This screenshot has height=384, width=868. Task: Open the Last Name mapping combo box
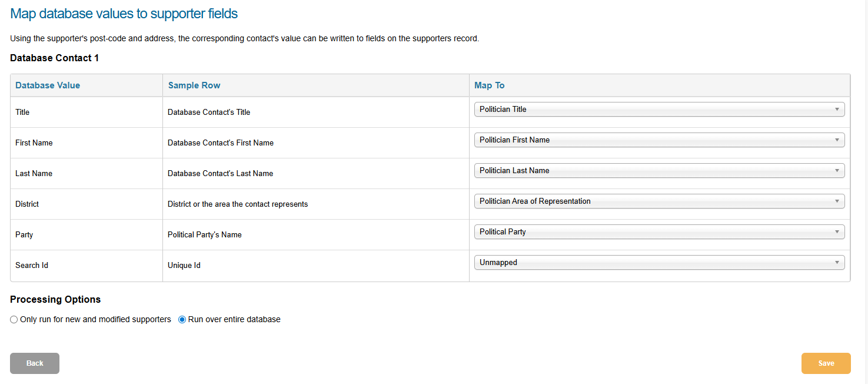pos(647,170)
